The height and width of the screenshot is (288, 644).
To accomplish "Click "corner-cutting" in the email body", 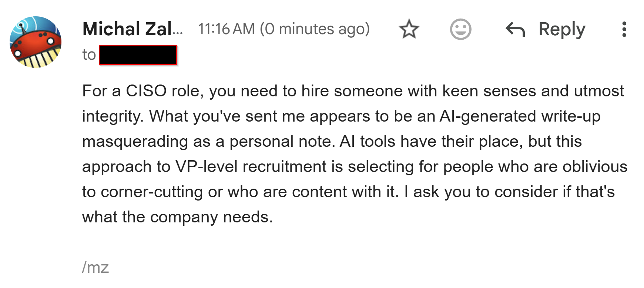I will click(151, 192).
